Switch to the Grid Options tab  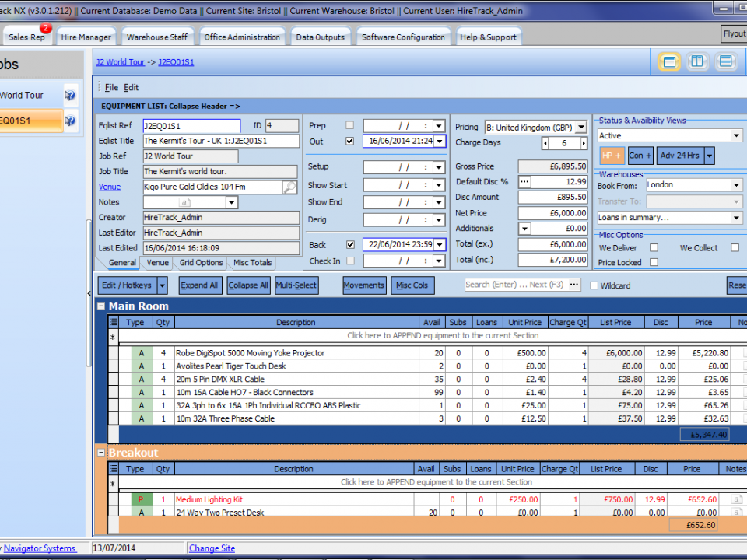pos(201,263)
